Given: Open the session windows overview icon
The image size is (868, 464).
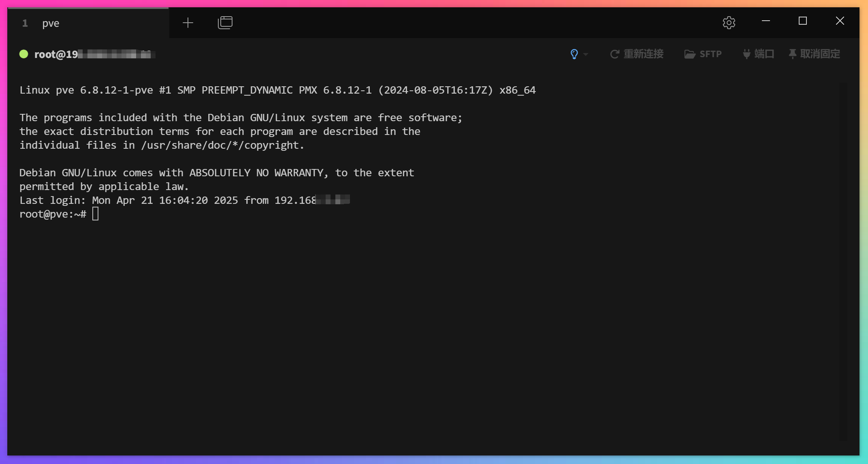Looking at the screenshot, I should point(225,23).
